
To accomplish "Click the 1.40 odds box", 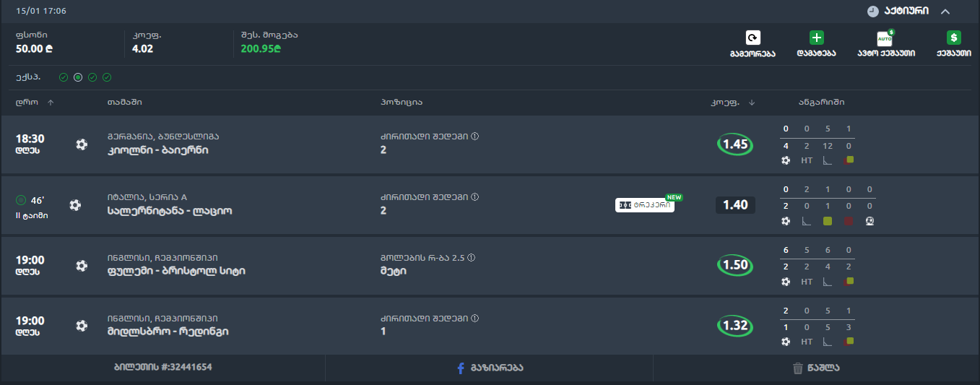I will coord(735,205).
